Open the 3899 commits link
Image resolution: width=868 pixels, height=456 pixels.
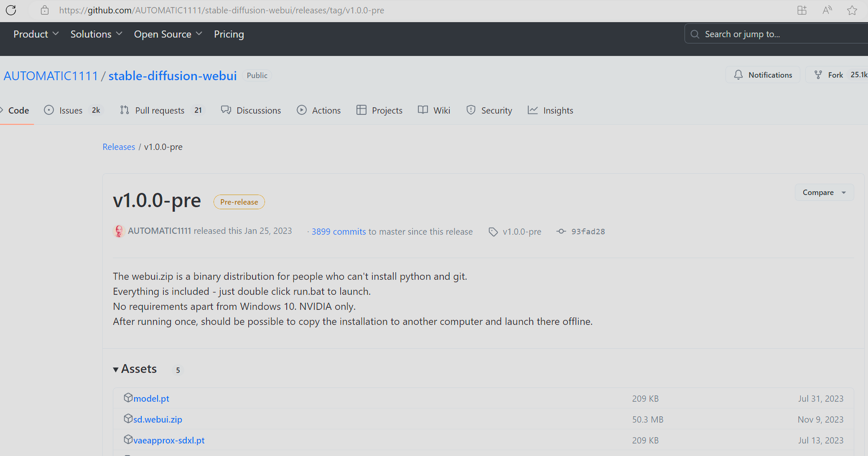click(339, 232)
